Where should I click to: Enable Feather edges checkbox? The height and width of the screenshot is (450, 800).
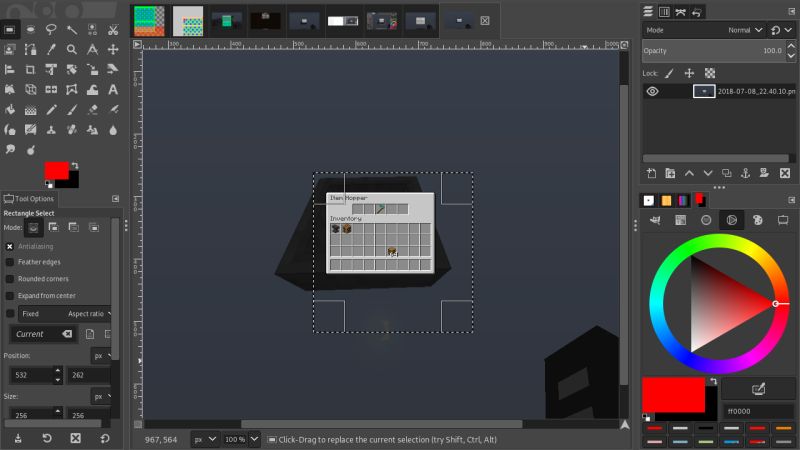[x=10, y=262]
